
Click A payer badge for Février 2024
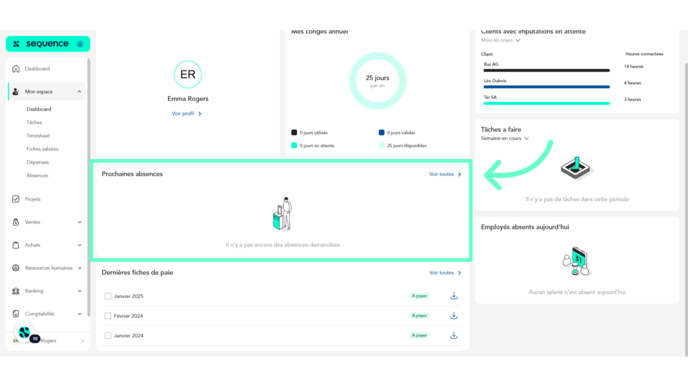pyautogui.click(x=419, y=315)
